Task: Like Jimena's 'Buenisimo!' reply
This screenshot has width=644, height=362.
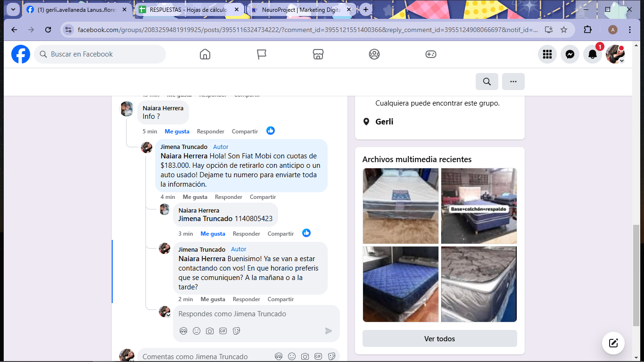Action: coord(213,299)
